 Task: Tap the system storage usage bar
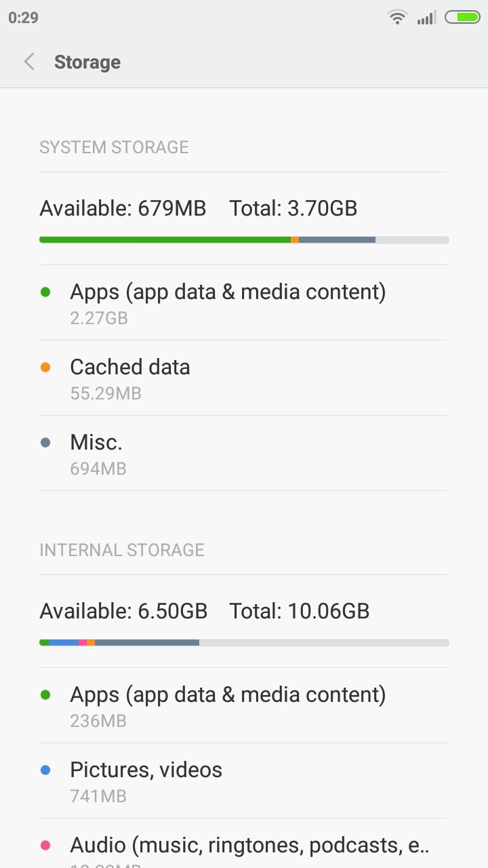[244, 239]
